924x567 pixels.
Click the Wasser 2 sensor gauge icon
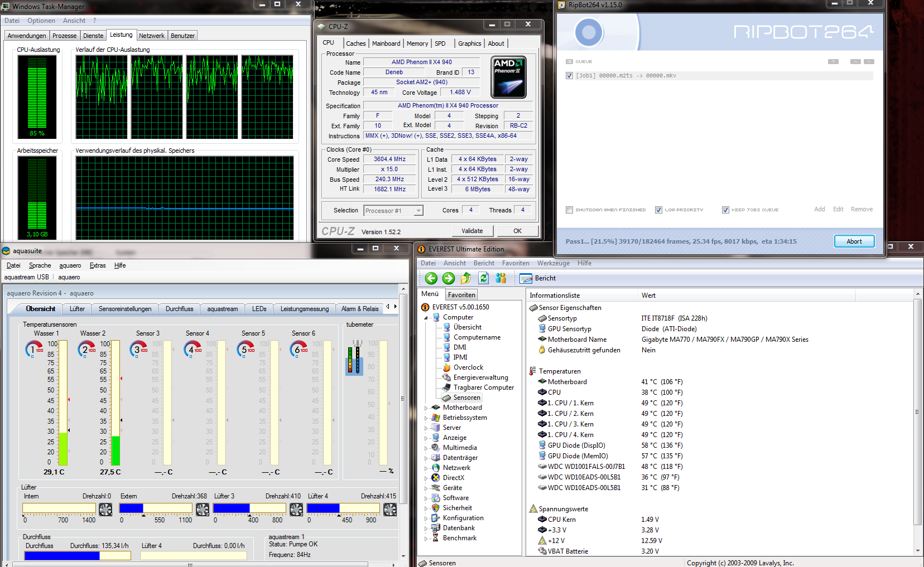click(86, 349)
